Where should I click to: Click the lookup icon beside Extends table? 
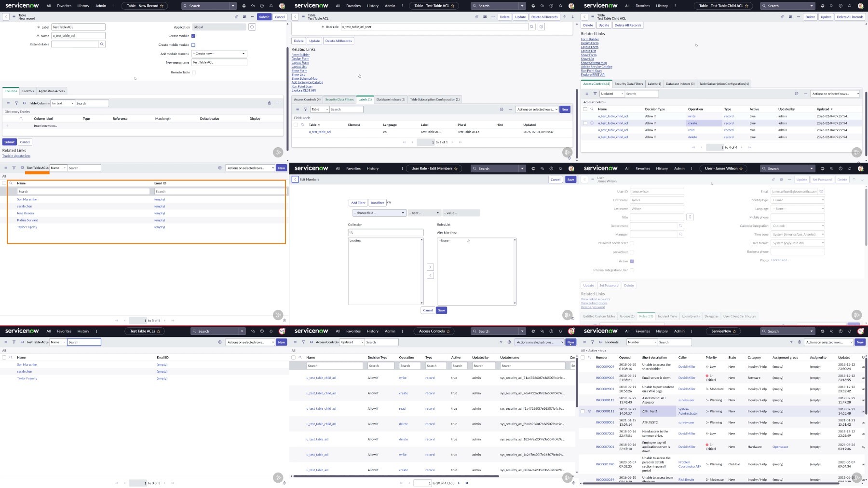point(102,44)
